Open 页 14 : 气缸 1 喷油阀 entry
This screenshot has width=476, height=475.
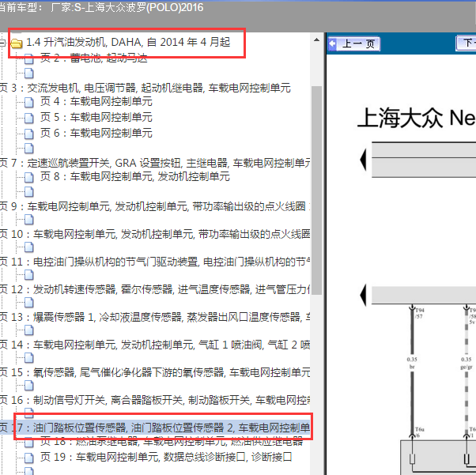[155, 345]
